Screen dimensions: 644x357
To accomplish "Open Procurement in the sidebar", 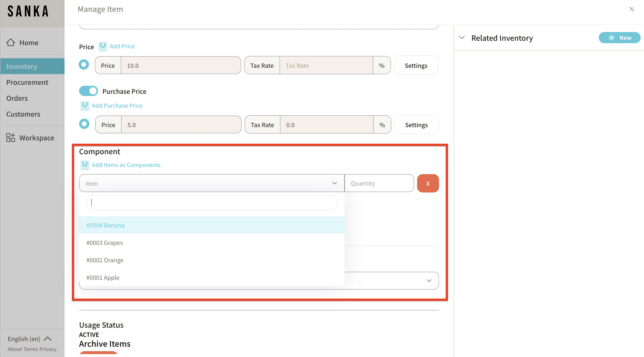I will 27,82.
